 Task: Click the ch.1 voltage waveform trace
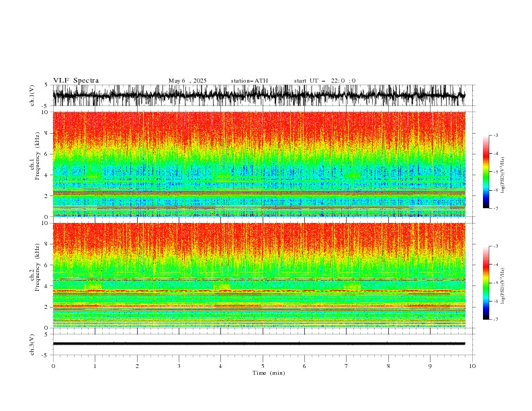[x=259, y=95]
